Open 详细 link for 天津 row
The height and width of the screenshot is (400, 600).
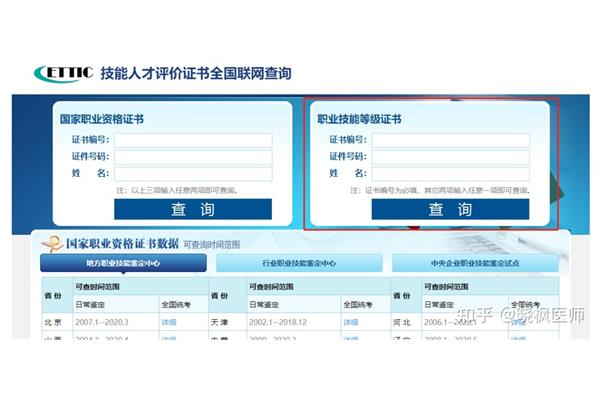pyautogui.click(x=351, y=322)
